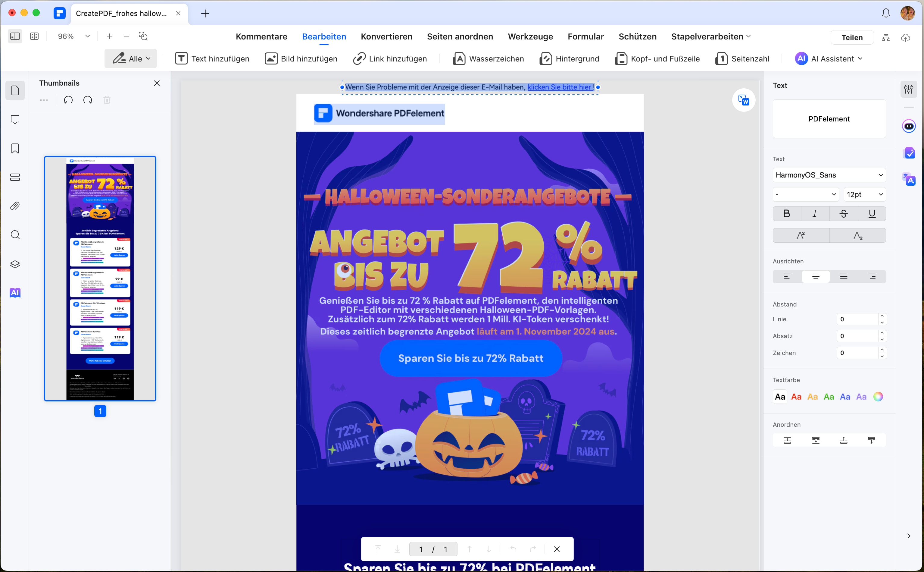
Task: Toggle the sidebar panel view icon
Action: pos(15,36)
